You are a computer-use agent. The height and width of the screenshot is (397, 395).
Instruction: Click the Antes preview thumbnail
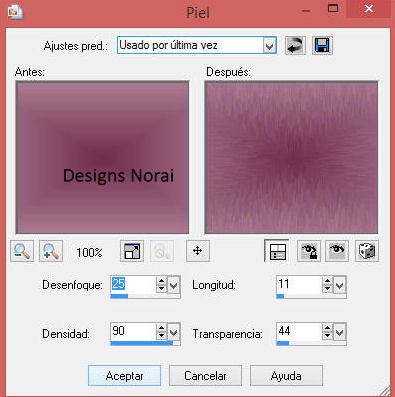click(102, 157)
